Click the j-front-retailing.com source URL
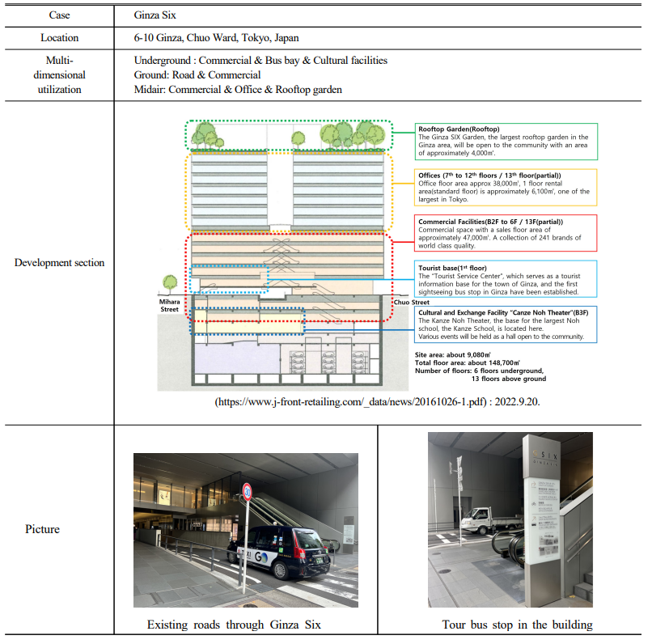652x644 pixels. 350,402
